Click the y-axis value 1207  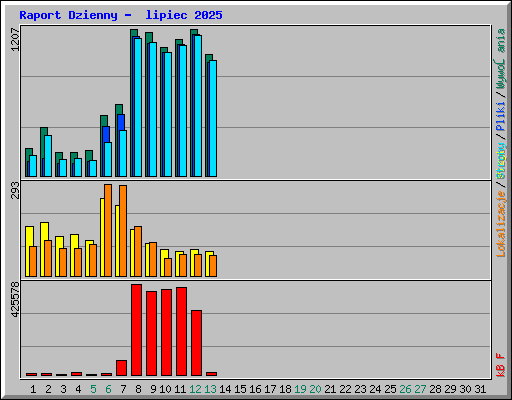(x=15, y=40)
